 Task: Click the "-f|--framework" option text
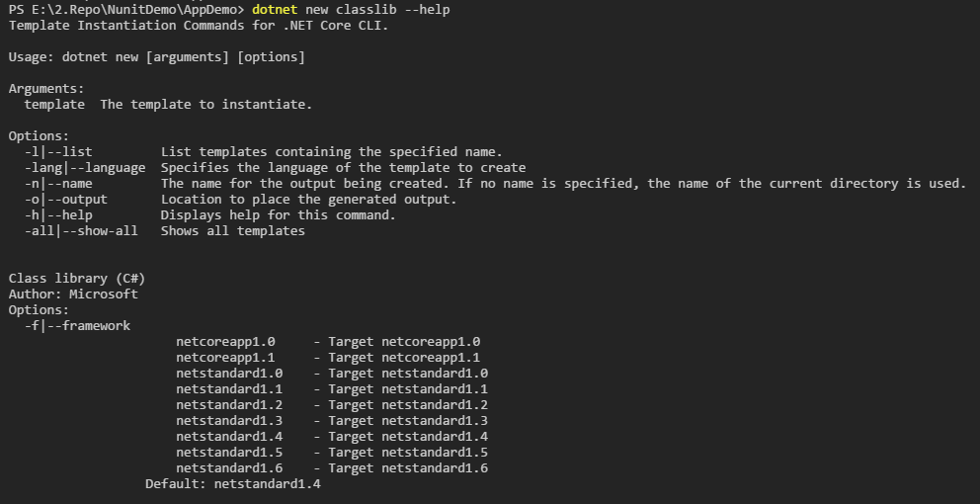click(x=77, y=326)
